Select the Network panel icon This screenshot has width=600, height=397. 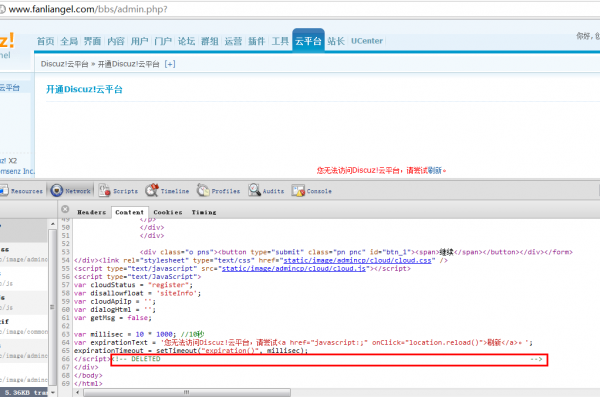tap(57, 190)
